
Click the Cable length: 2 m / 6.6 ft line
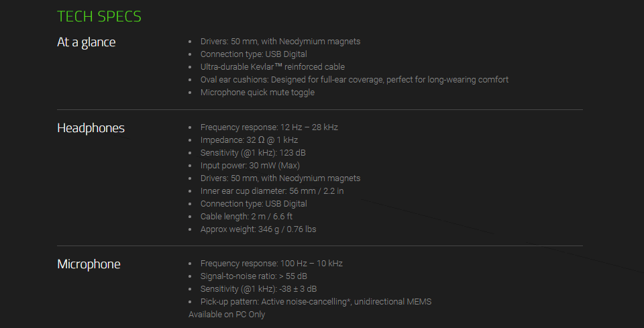pos(246,217)
